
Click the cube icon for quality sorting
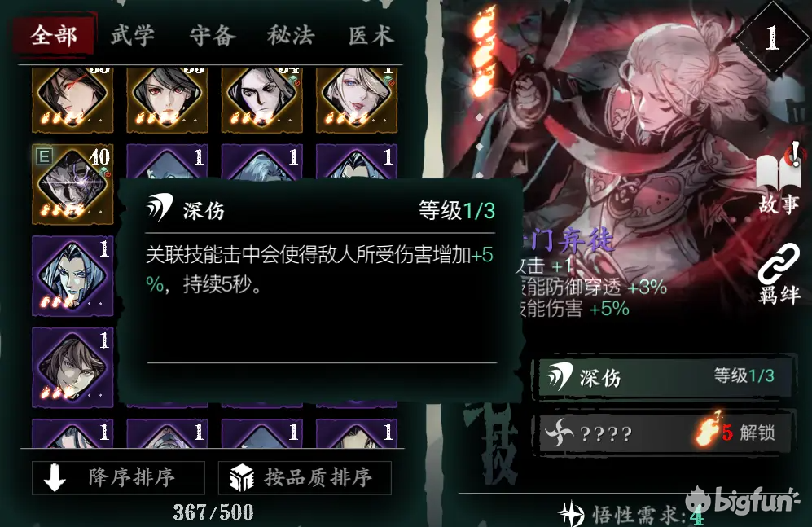tap(241, 477)
